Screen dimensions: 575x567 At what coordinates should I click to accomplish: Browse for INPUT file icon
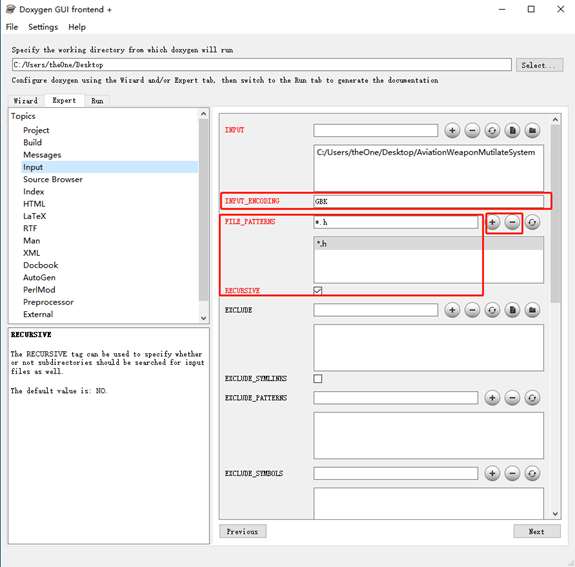[512, 130]
